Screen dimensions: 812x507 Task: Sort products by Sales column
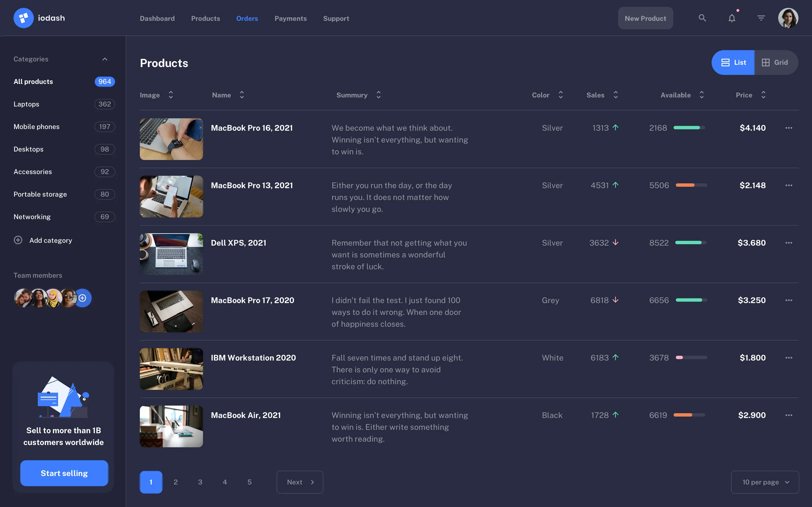coord(615,95)
